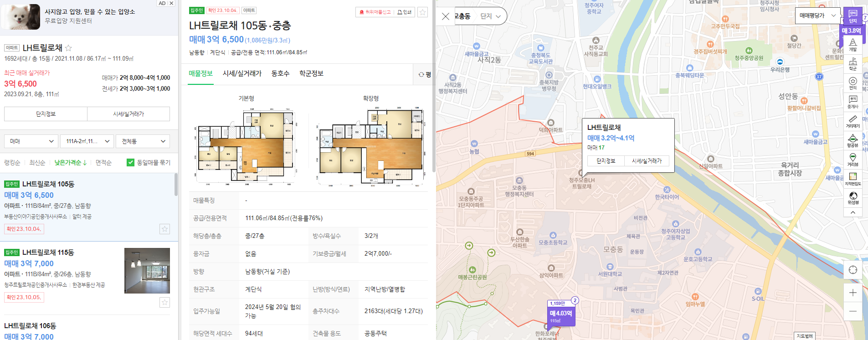Switch to 지적편집도 cadastral map
This screenshot has height=340, width=868.
[x=853, y=179]
